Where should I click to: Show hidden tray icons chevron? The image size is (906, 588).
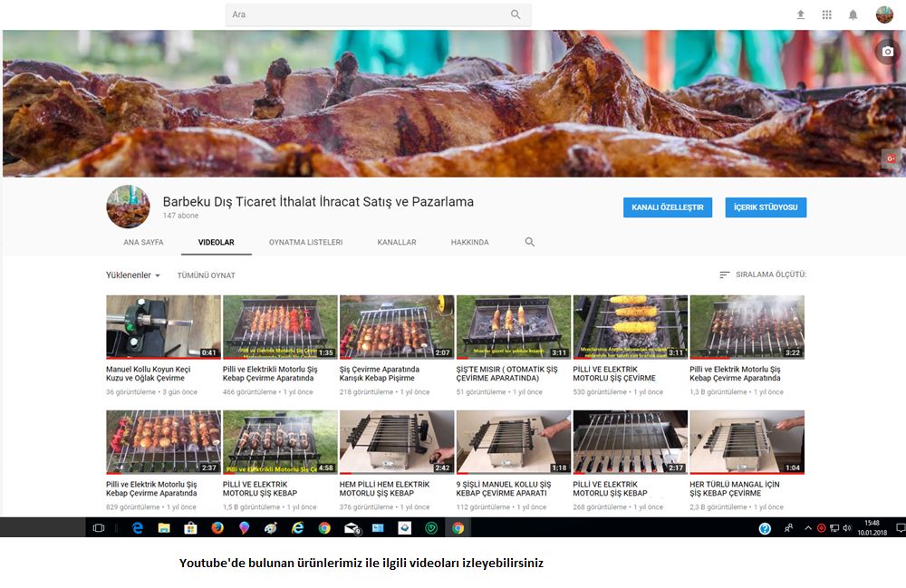point(808,528)
